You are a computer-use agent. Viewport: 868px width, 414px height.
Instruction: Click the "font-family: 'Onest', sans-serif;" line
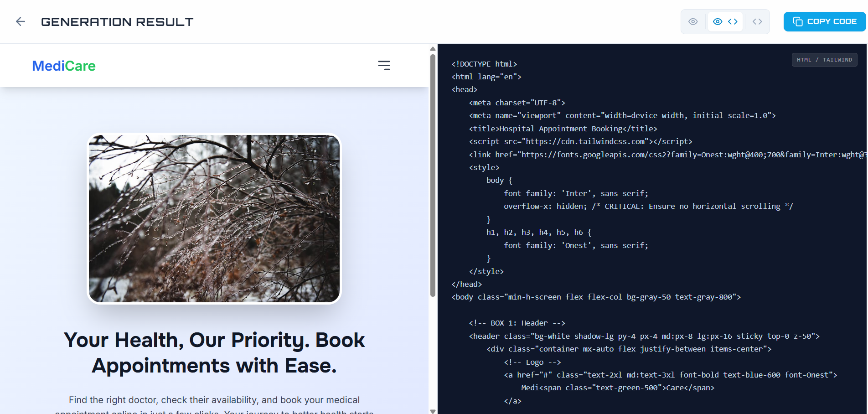tap(576, 245)
